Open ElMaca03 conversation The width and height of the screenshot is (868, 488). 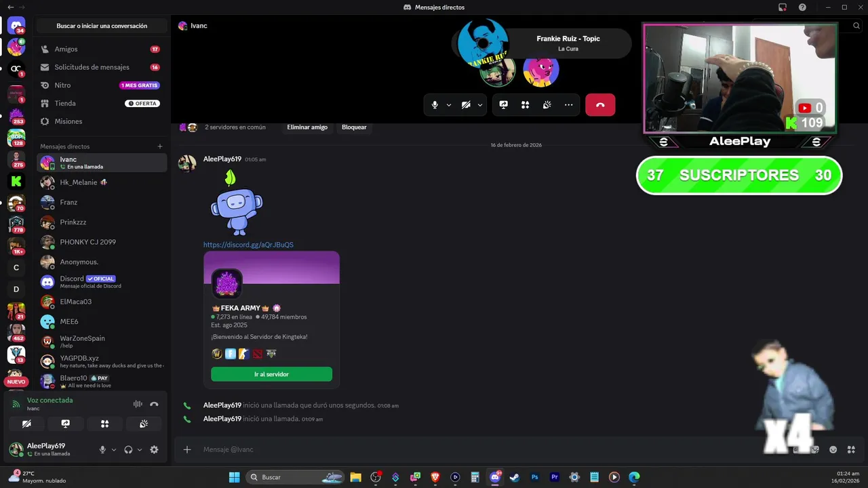click(102, 302)
